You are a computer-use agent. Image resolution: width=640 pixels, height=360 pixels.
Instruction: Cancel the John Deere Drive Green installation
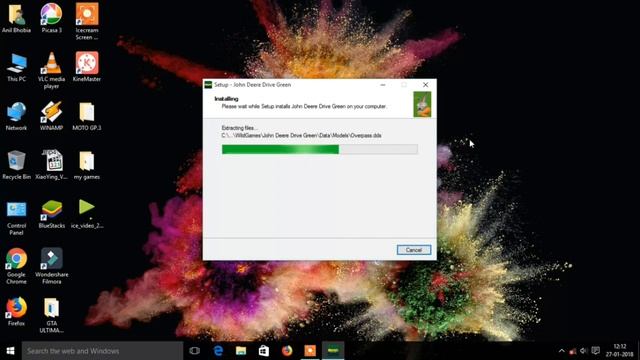pyautogui.click(x=413, y=250)
